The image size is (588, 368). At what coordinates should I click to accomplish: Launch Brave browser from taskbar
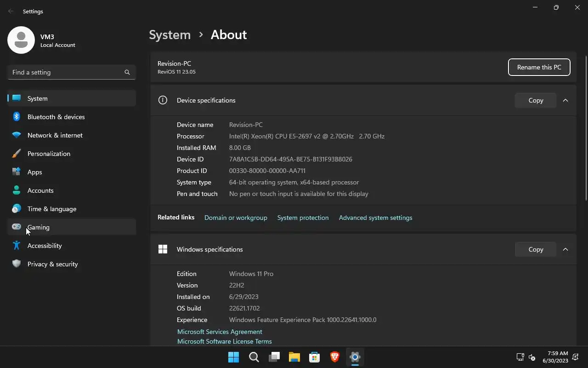[x=335, y=357]
